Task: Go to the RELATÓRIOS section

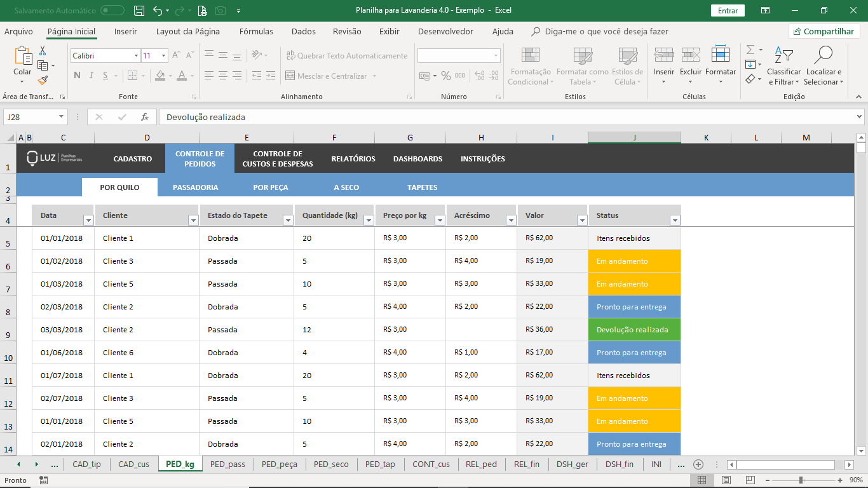Action: coord(353,159)
